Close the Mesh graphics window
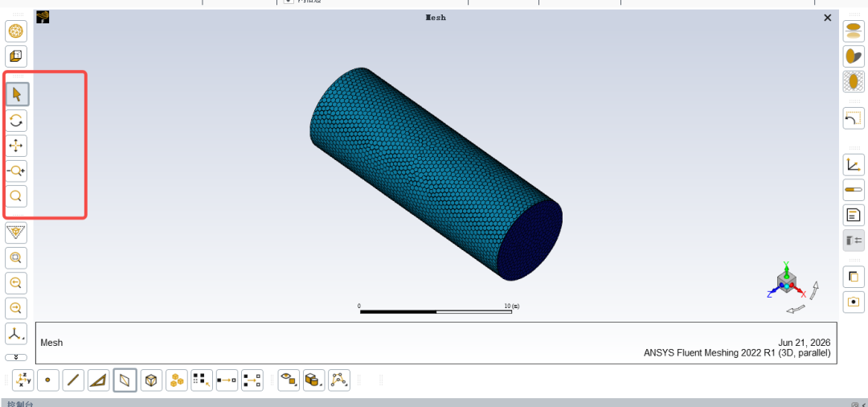The image size is (868, 407). [828, 18]
